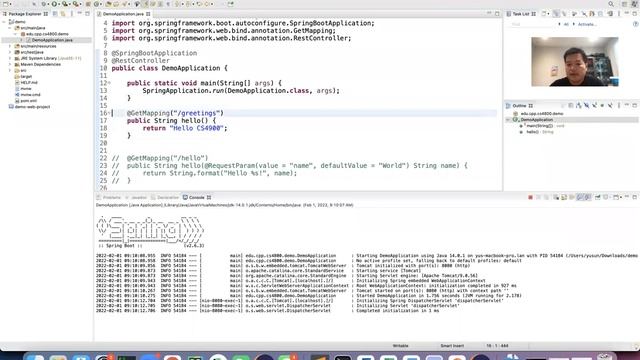
Task: Click the Activate... link in the Task List
Action: (x=587, y=24)
